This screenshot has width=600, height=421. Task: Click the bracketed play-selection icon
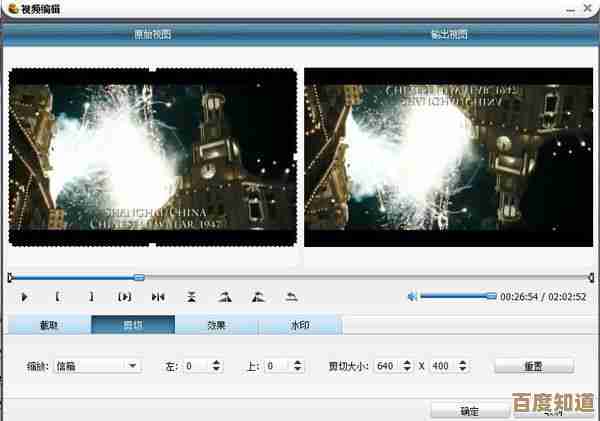pyautogui.click(x=124, y=297)
